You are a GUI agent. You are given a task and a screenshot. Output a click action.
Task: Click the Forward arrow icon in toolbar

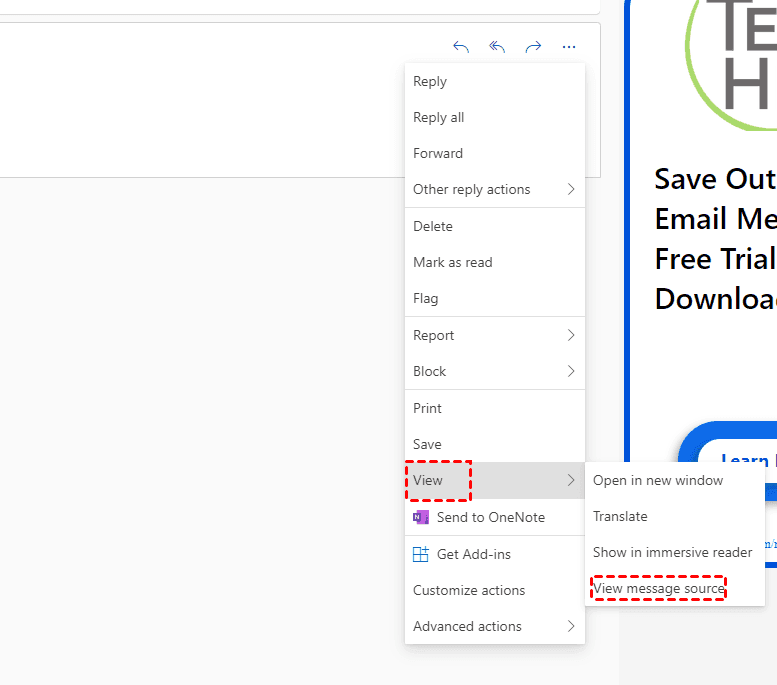(533, 47)
